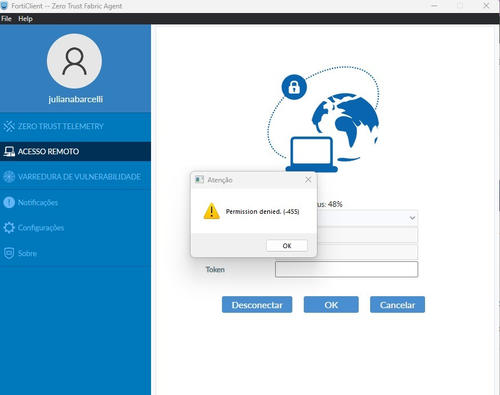Image resolution: width=500 pixels, height=395 pixels.
Task: Click the Permission denied (-455) message
Action: (x=262, y=212)
